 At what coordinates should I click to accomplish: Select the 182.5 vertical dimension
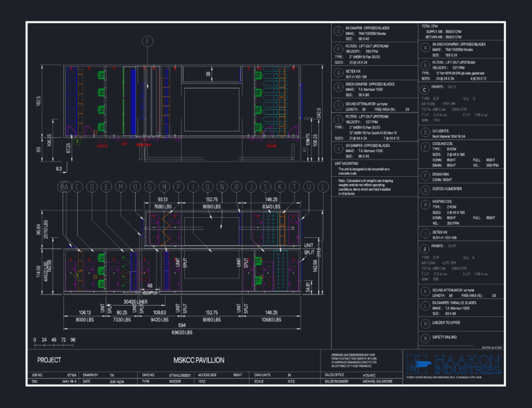[x=39, y=101]
